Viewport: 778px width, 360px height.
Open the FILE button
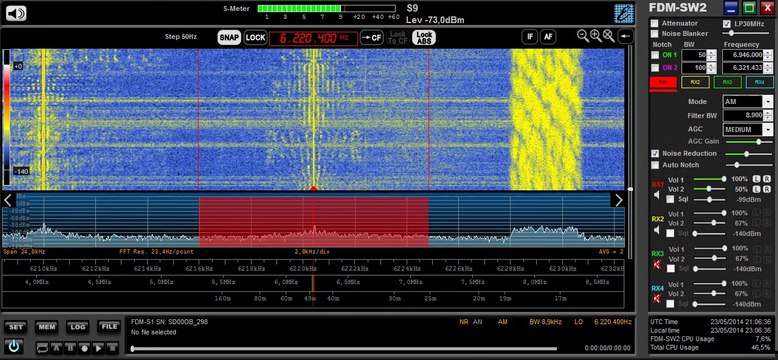pos(108,327)
